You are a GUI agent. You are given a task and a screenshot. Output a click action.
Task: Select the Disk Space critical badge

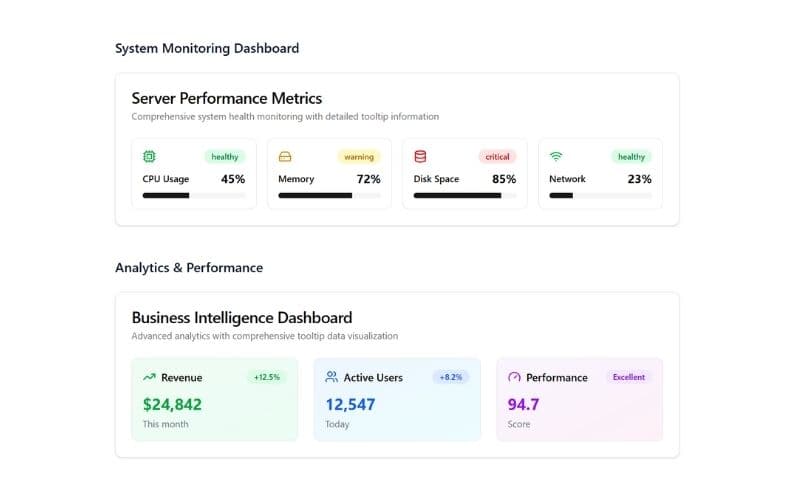[x=497, y=157]
